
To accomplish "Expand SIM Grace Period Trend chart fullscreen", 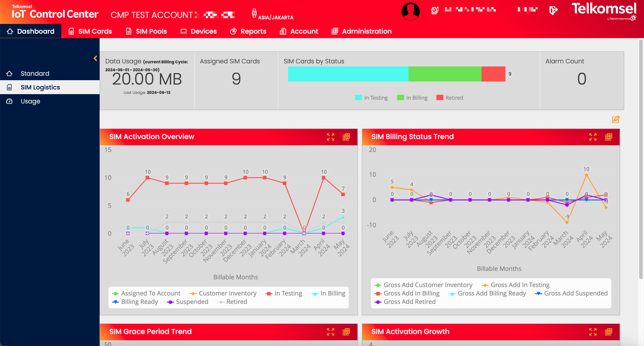I will pyautogui.click(x=330, y=332).
